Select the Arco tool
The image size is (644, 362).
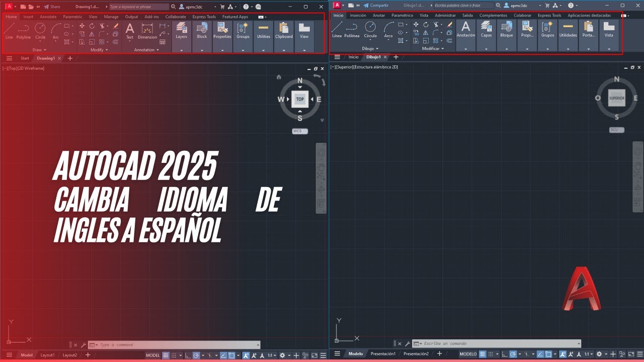[388, 30]
